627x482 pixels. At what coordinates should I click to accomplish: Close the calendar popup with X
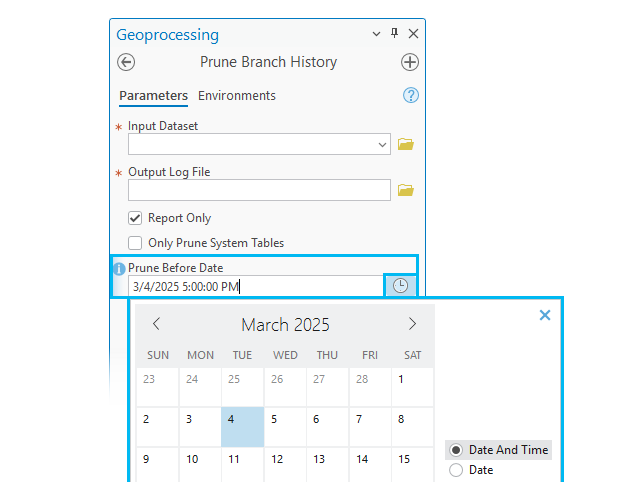coord(545,315)
